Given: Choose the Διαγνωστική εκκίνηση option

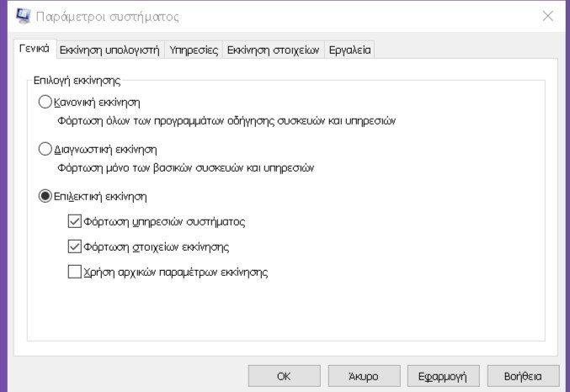Looking at the screenshot, I should [x=45, y=150].
